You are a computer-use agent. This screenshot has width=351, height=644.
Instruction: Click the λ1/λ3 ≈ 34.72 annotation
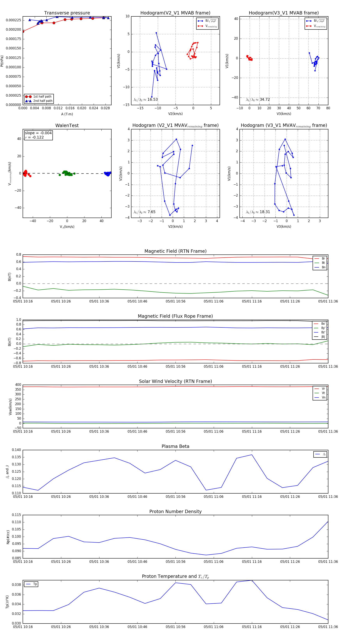click(258, 100)
